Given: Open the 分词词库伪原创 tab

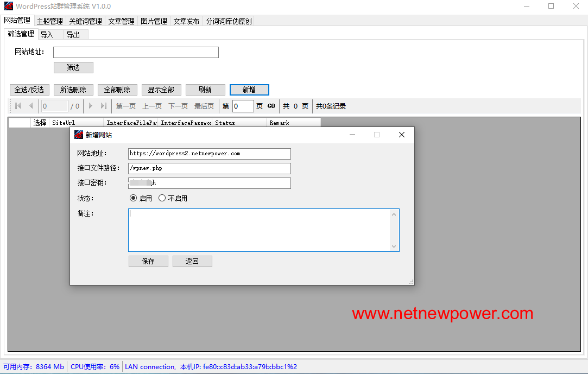Looking at the screenshot, I should point(229,21).
